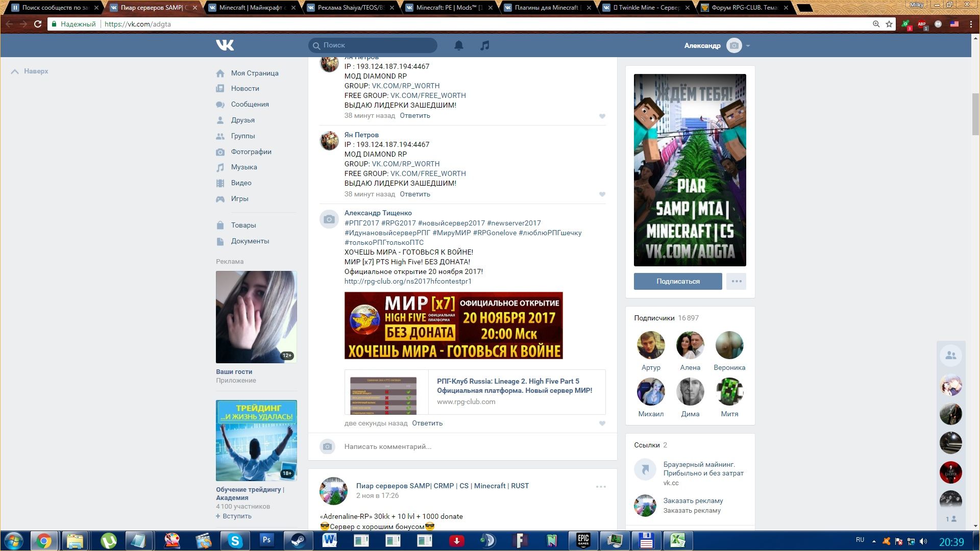Click Ответить under Александр Тищенко comment

click(427, 423)
